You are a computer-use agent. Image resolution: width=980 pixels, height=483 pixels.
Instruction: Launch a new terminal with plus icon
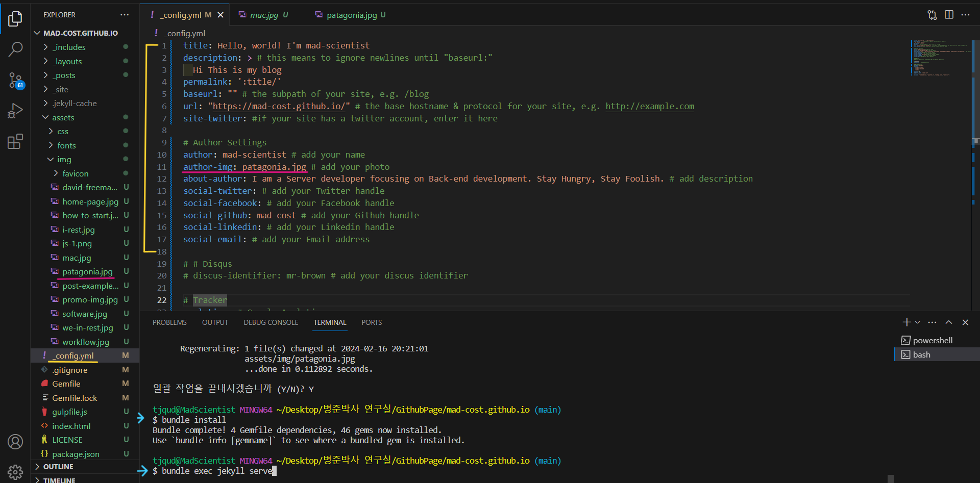[906, 322]
